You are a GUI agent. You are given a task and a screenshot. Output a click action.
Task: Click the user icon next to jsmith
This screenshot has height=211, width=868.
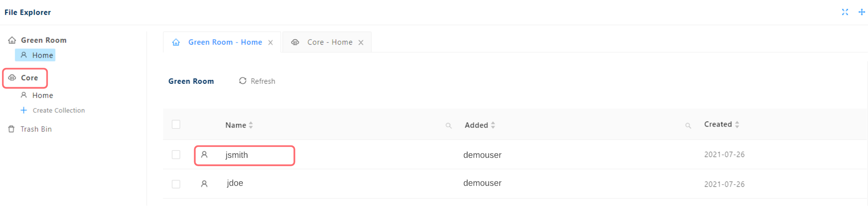(204, 155)
